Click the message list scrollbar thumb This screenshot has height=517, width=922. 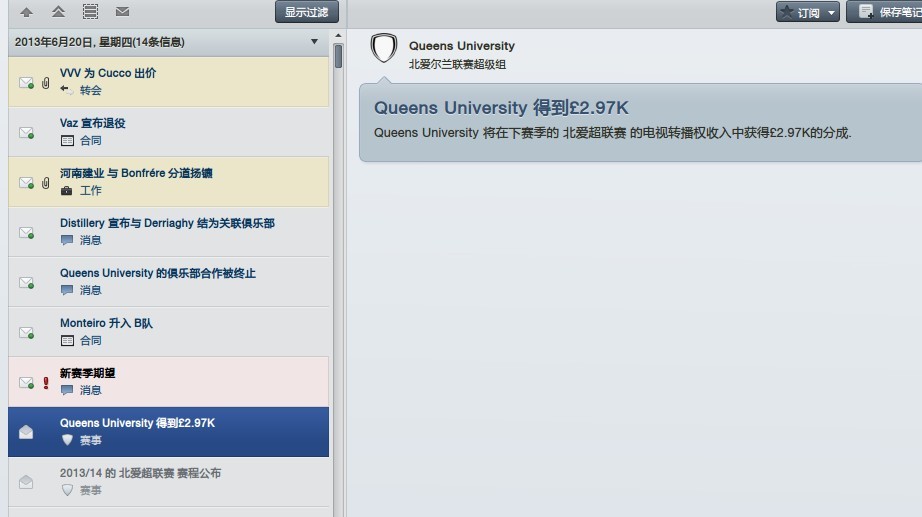[338, 55]
